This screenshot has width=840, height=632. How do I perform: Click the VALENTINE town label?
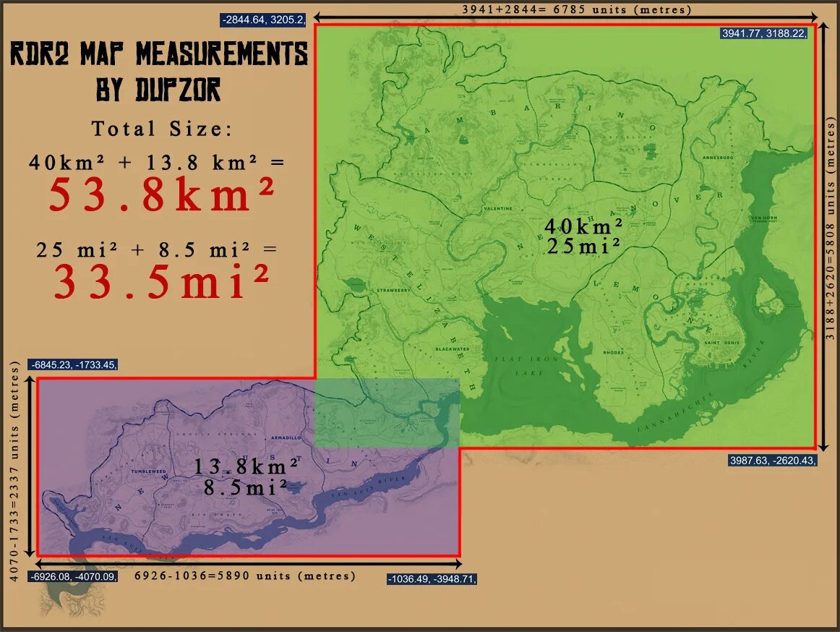498,208
